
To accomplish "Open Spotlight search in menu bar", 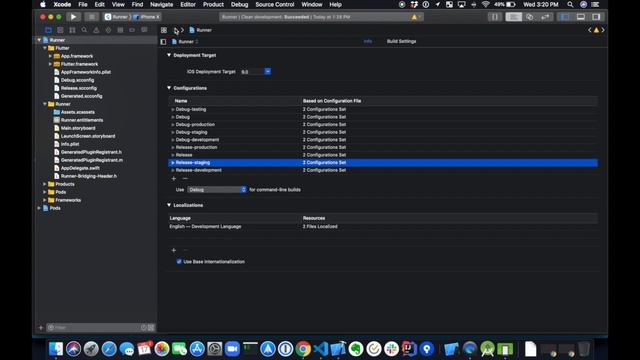I will click(x=570, y=4).
